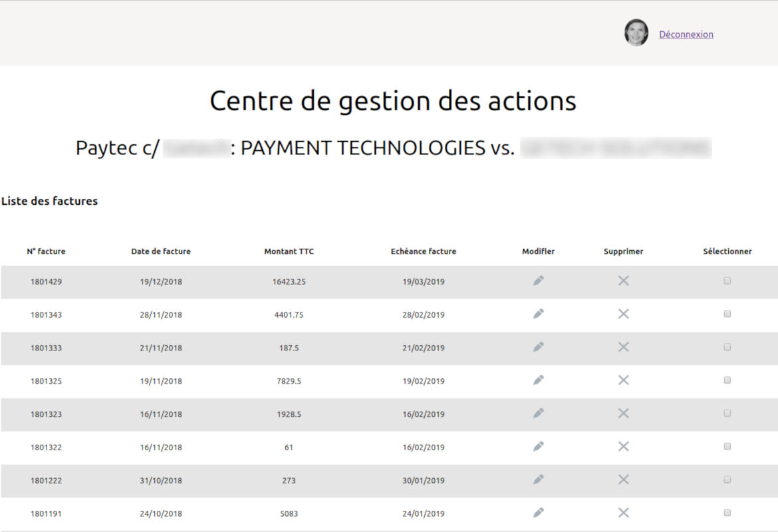
Task: Delete invoice 1801343 using X icon
Action: coord(623,314)
